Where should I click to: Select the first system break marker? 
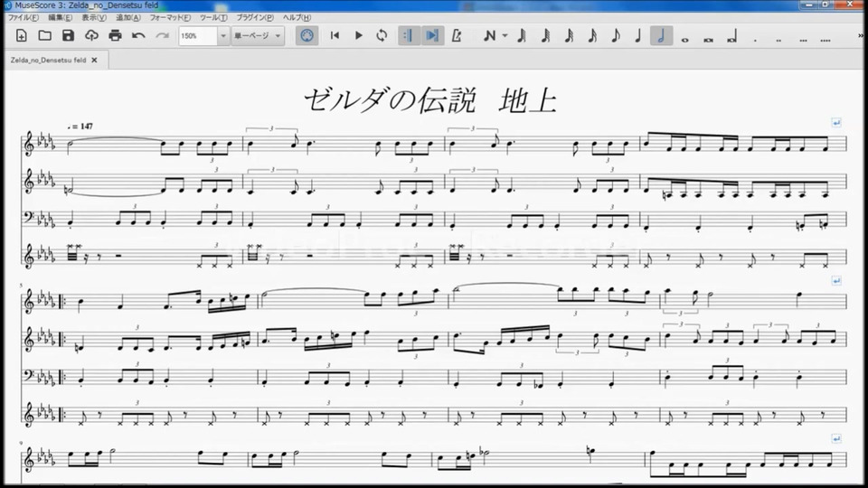(x=835, y=123)
